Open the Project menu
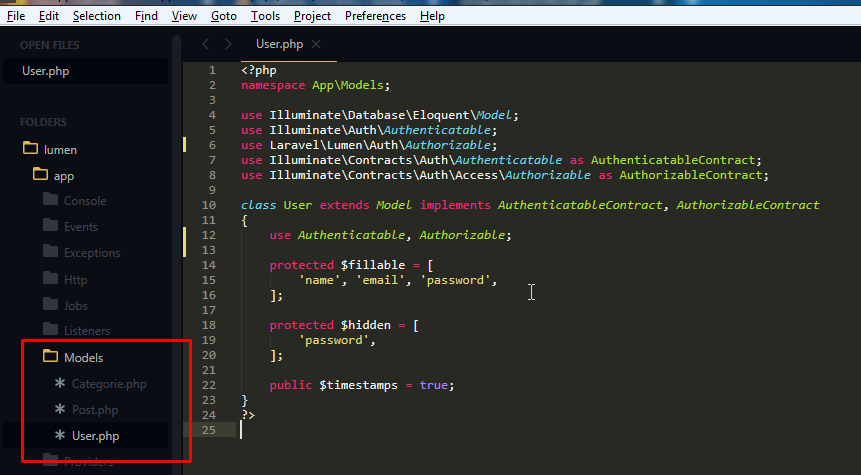The height and width of the screenshot is (475, 861). pyautogui.click(x=312, y=16)
